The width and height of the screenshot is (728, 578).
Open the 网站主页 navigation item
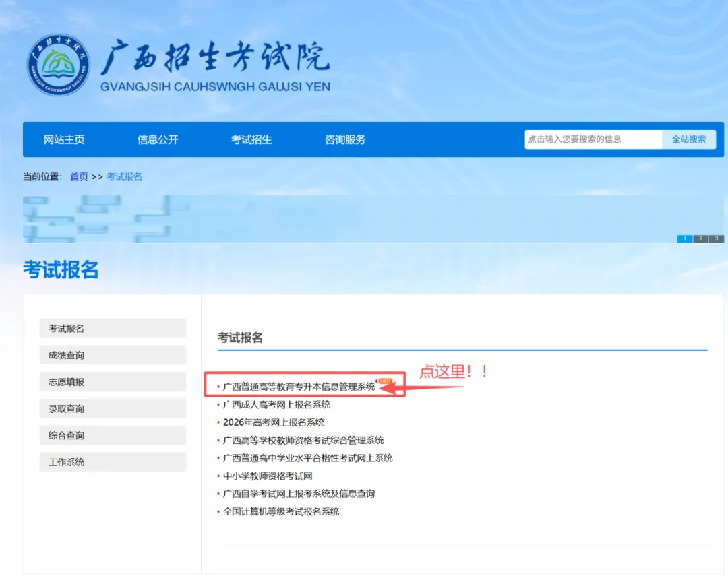64,139
